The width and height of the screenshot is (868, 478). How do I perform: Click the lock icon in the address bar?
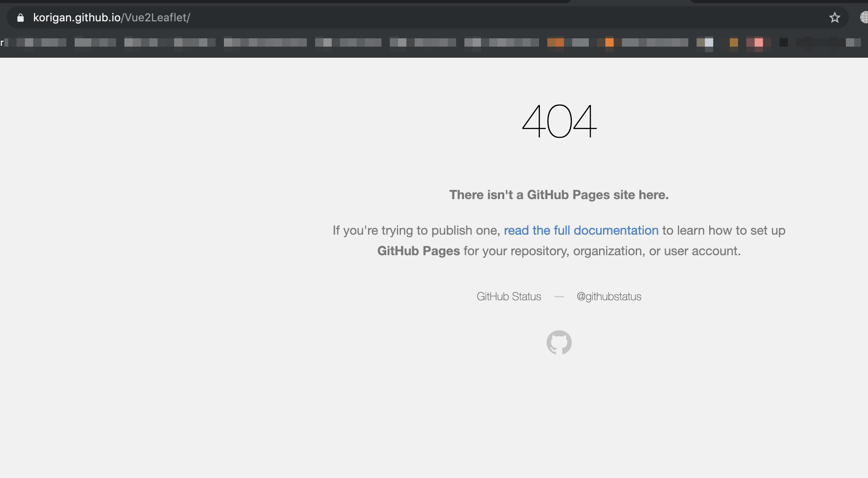pyautogui.click(x=21, y=18)
